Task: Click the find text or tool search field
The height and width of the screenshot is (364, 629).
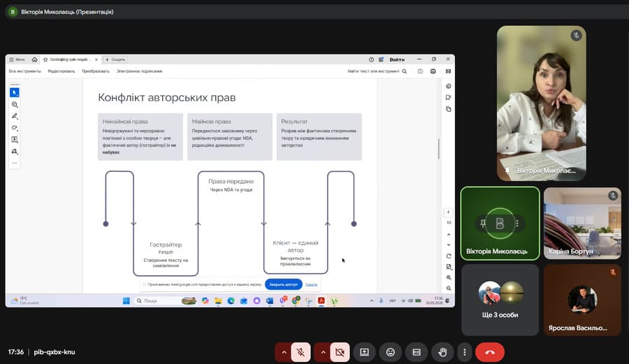Action: (x=377, y=71)
